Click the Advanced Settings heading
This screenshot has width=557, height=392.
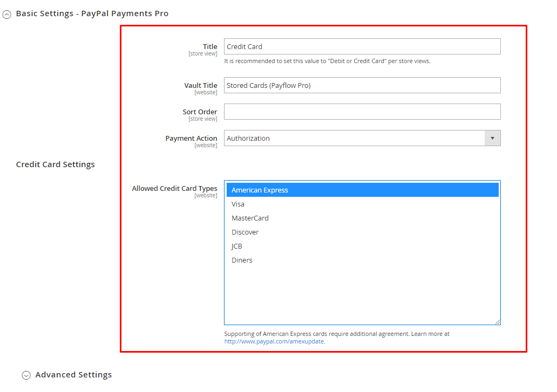[x=73, y=374]
